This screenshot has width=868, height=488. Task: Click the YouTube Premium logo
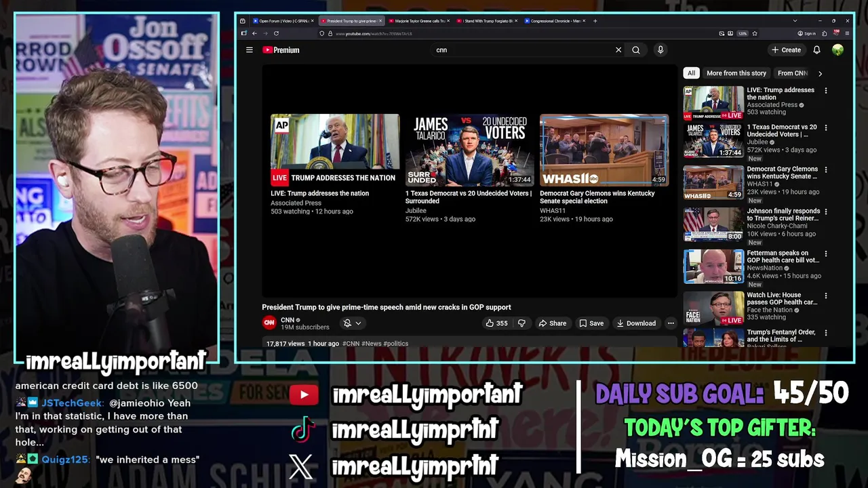(281, 50)
